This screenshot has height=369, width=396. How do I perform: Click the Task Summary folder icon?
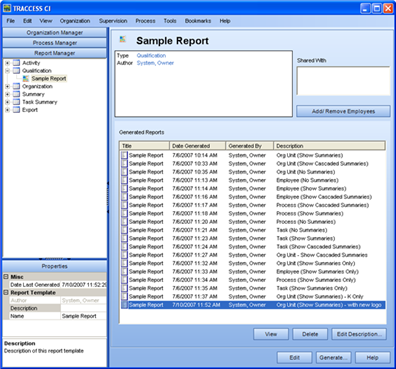coord(16,102)
